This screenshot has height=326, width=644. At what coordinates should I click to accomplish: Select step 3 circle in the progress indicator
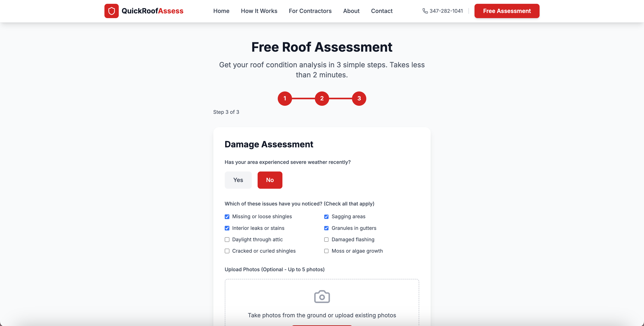pos(359,98)
